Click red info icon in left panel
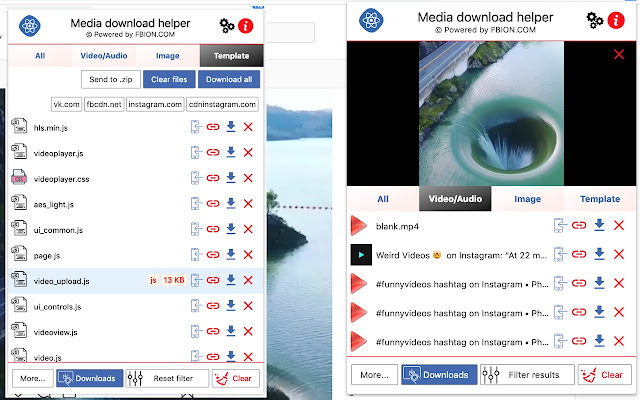Viewport: 640px width, 400px height. pyautogui.click(x=246, y=26)
